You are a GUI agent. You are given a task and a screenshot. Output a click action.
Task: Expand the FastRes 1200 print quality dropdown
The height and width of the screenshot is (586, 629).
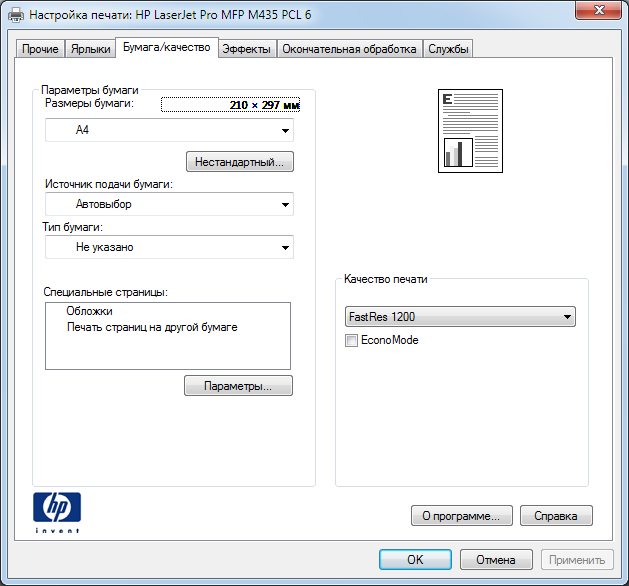point(460,317)
